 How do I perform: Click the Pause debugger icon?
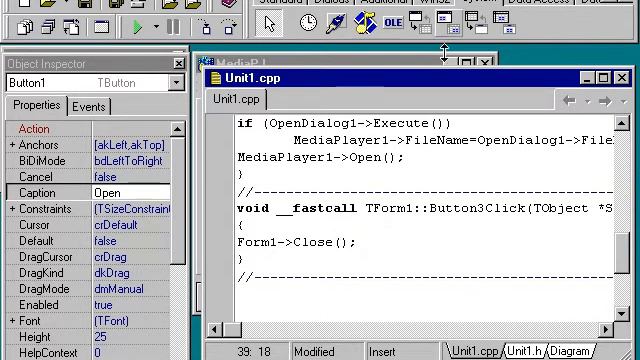[173, 27]
